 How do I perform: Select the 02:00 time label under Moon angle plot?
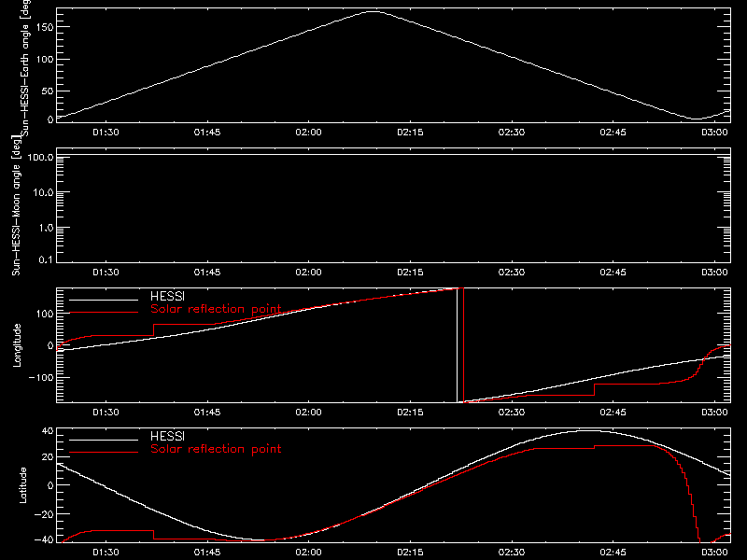(309, 272)
